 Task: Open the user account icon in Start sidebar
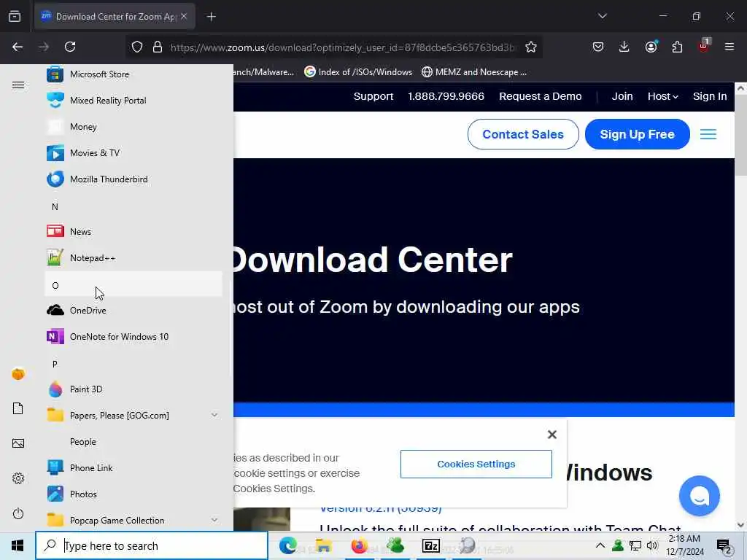18,374
